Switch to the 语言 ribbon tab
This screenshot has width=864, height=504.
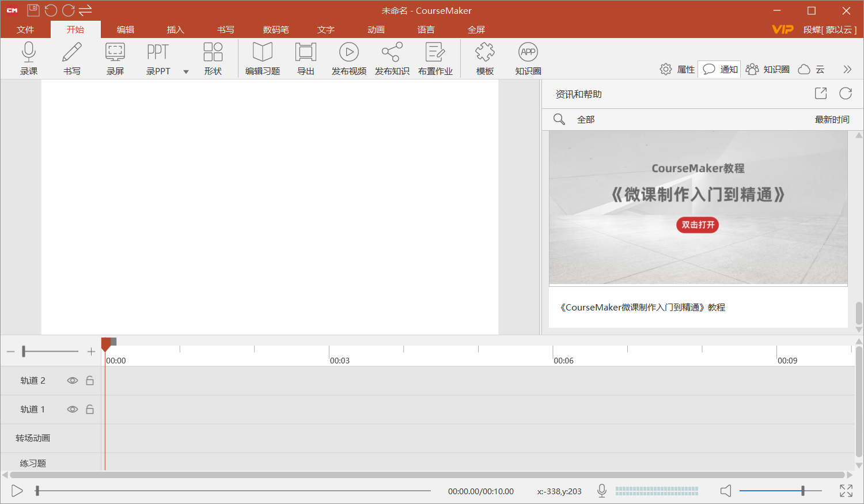pos(426,29)
